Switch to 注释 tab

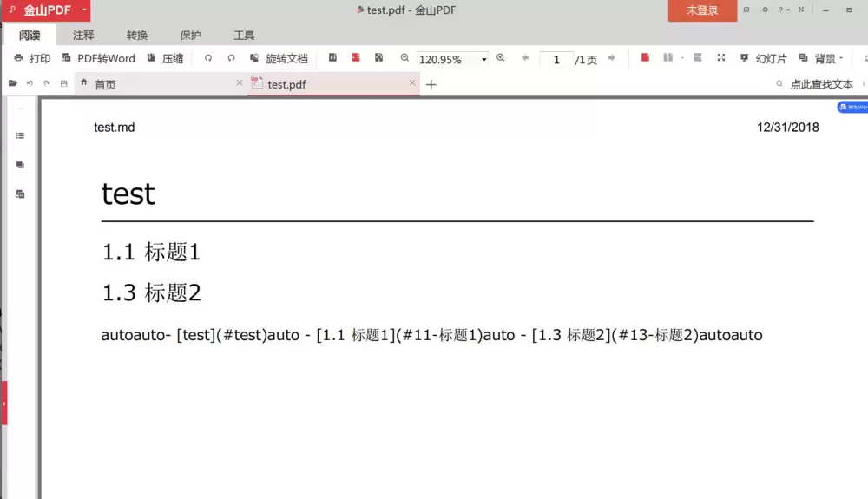point(83,36)
